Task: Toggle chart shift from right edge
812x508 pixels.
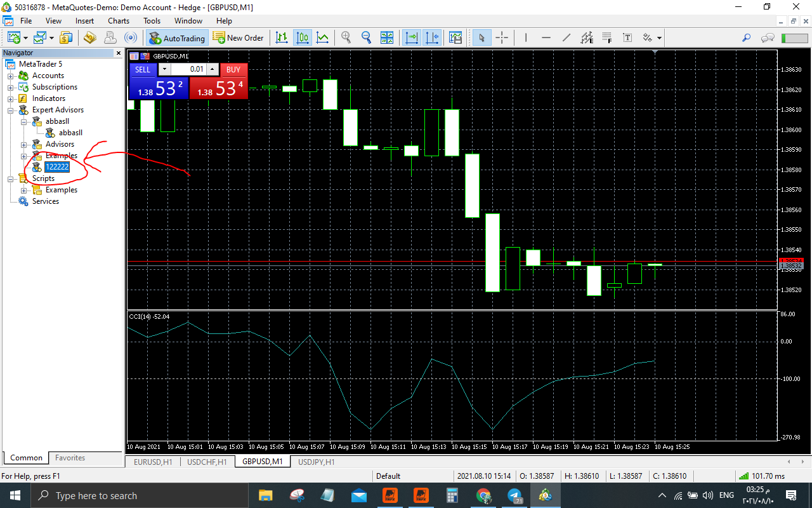Action: click(432, 38)
